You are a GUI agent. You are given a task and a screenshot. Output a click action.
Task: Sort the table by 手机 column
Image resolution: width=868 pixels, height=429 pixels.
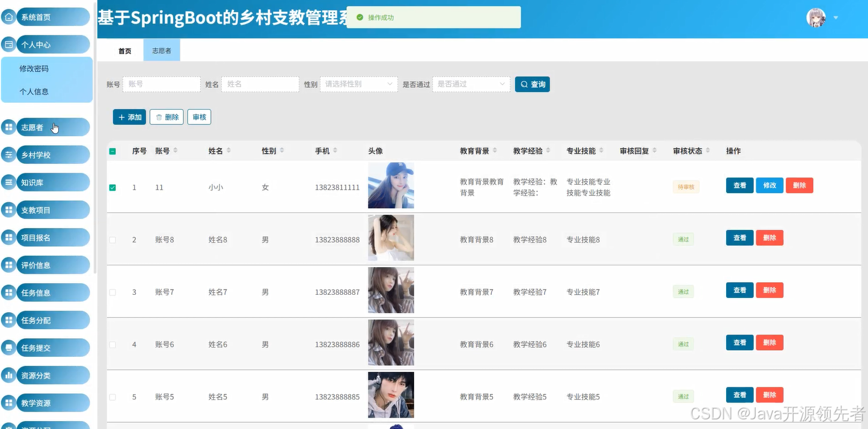tap(335, 150)
